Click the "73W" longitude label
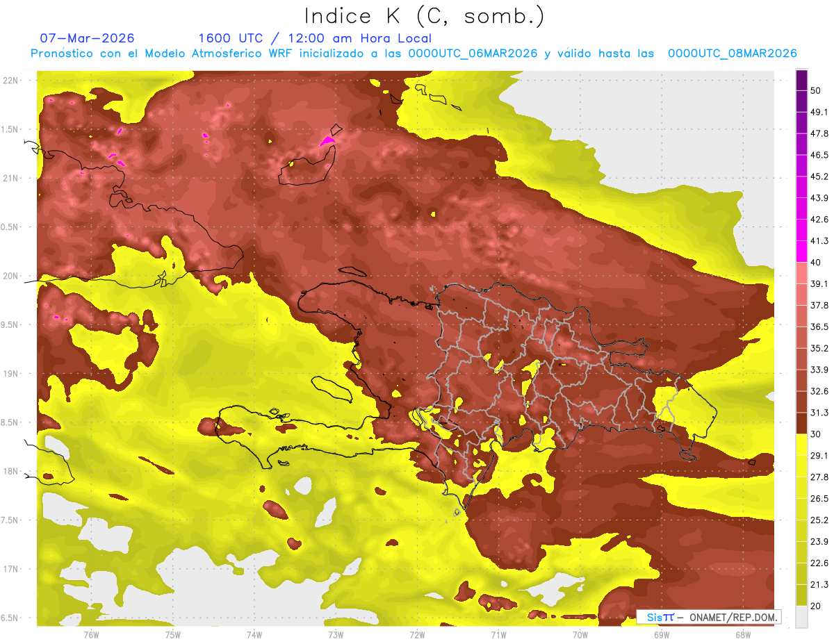 [x=336, y=635]
